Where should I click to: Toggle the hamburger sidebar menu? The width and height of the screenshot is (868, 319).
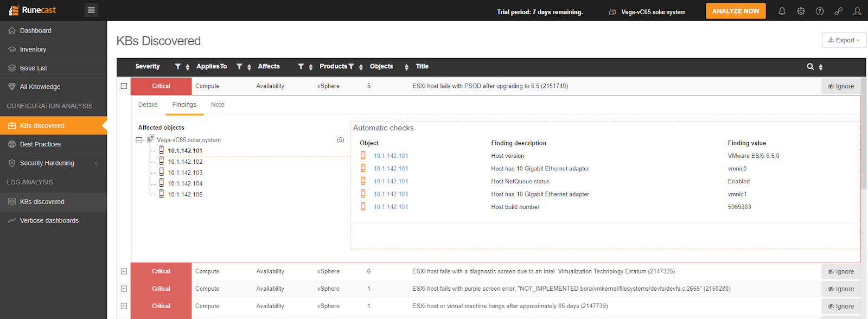[x=91, y=10]
